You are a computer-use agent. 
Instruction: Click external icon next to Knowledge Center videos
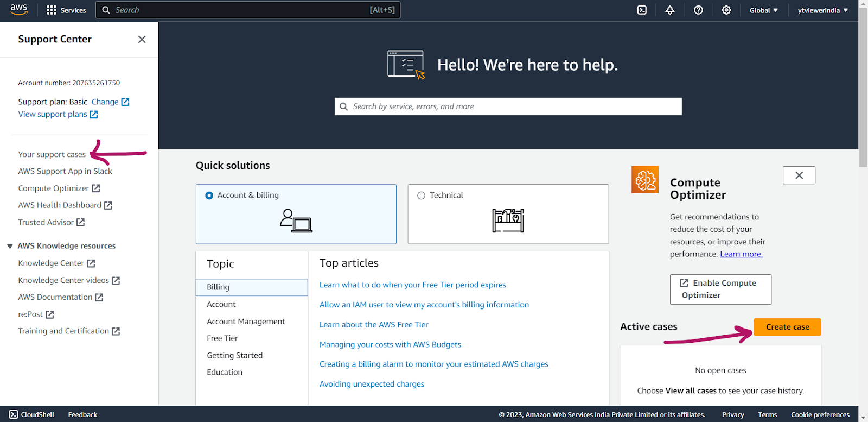(116, 280)
